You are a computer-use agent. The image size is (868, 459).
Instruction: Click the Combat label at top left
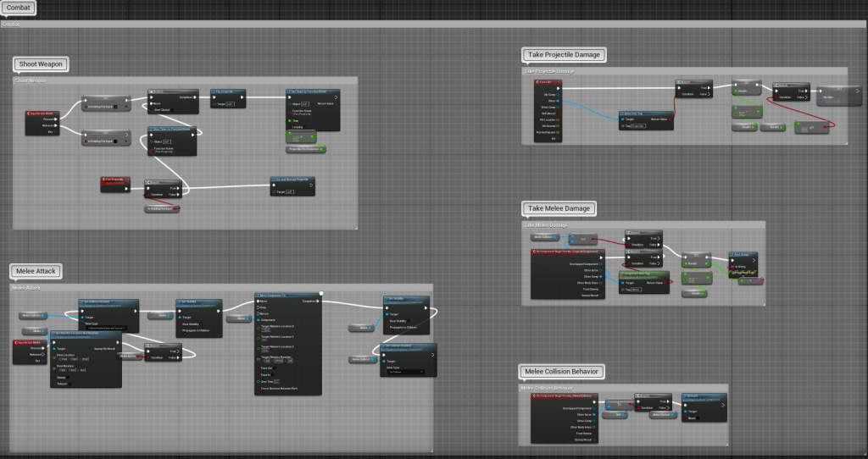coord(18,8)
